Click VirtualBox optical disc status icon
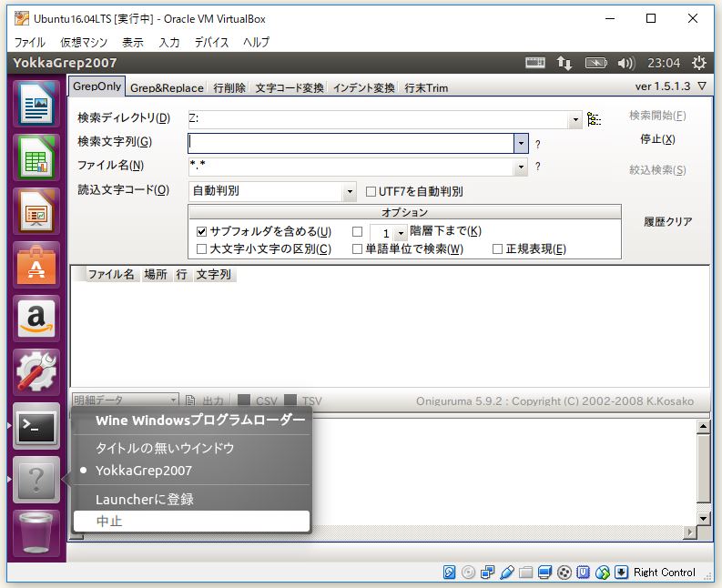Image resolution: width=722 pixels, height=588 pixels. pyautogui.click(x=468, y=573)
